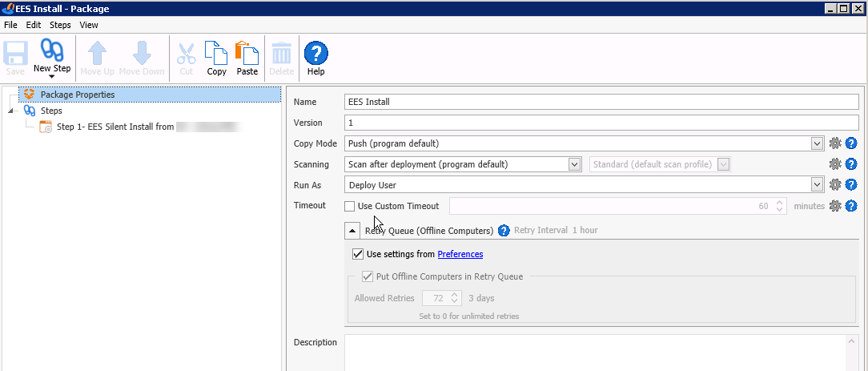Select Step 1 - EES Silent Install

tap(115, 127)
